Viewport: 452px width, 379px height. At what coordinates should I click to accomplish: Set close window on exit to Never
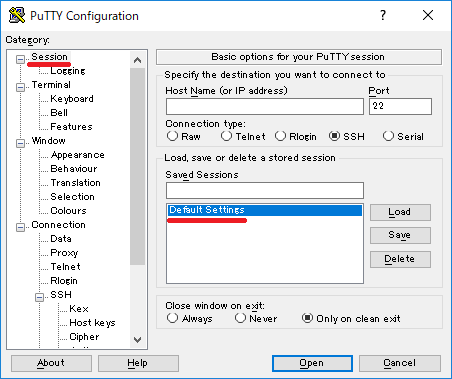click(x=240, y=318)
